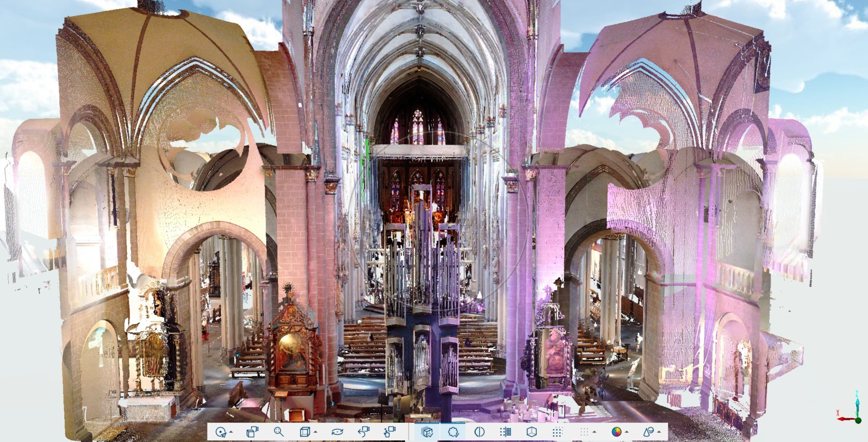The width and height of the screenshot is (868, 442).
Task: Click the dotted lines with grid icon
Action: pos(505,432)
